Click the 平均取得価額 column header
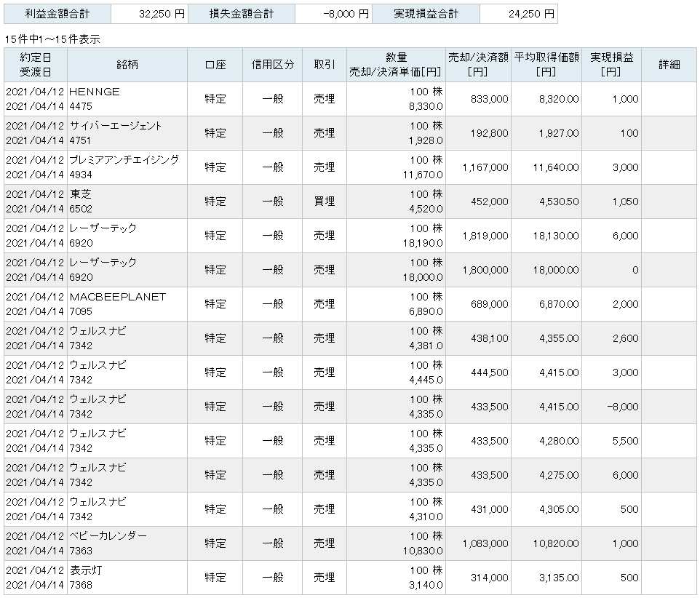The height and width of the screenshot is (598, 700). point(546,65)
